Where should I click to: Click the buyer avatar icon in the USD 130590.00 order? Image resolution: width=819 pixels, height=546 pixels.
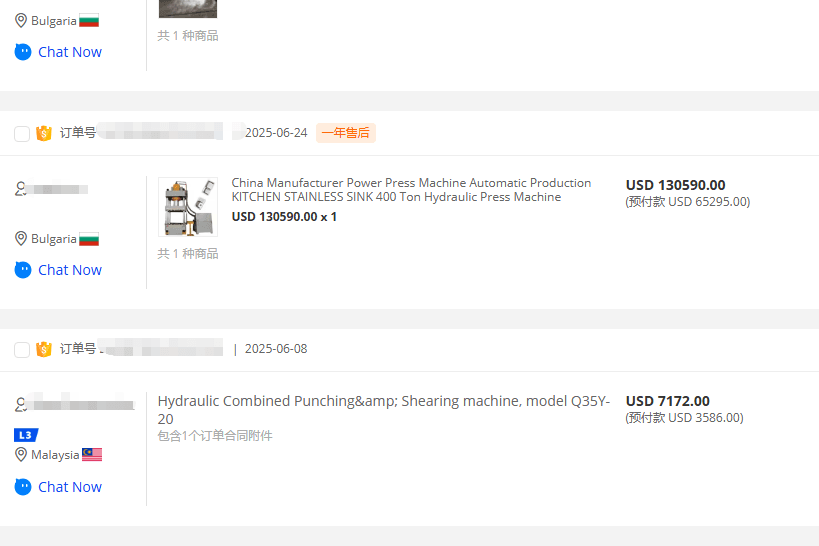point(21,189)
